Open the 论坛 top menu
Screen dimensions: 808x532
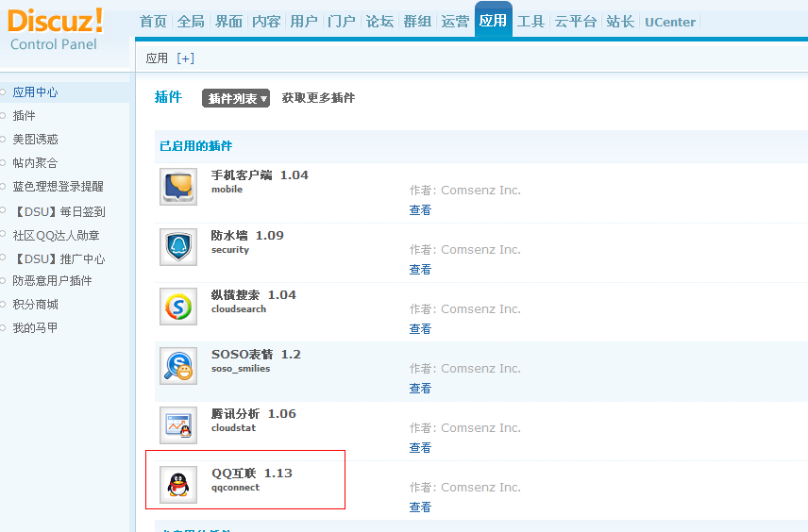click(379, 22)
